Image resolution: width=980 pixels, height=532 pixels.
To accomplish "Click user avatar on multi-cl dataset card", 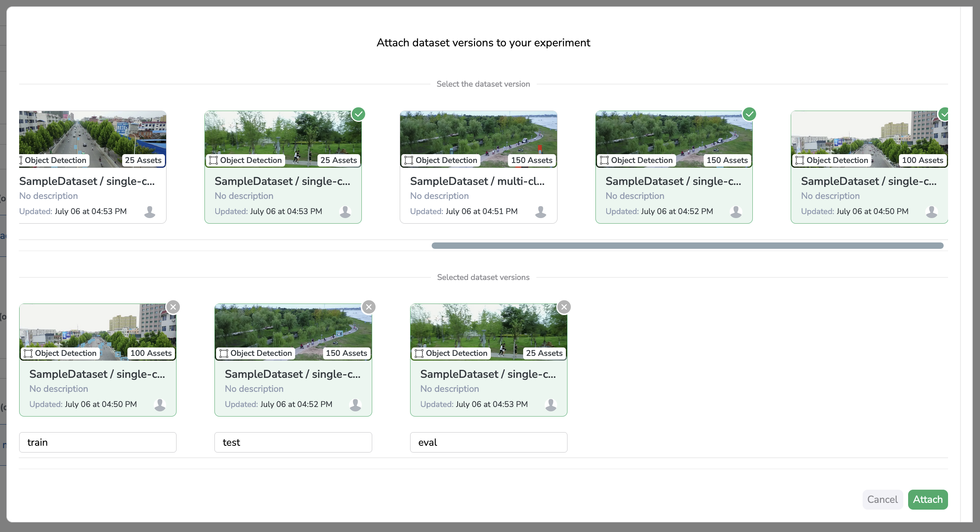I will (540, 212).
